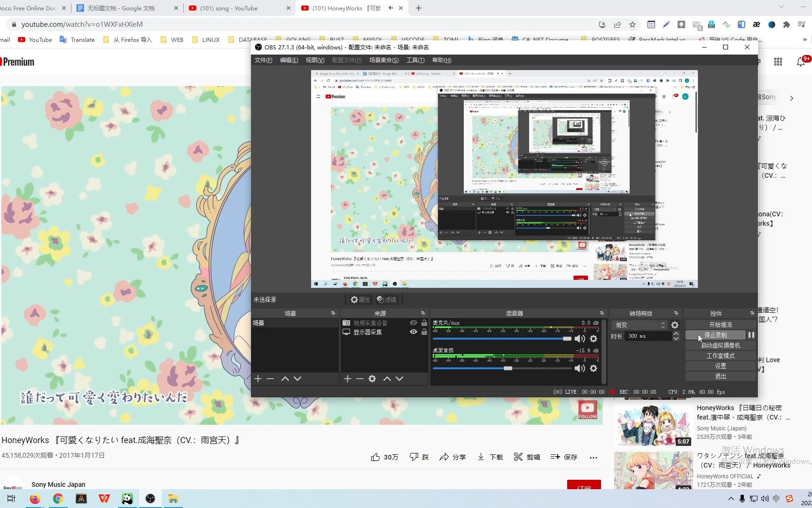The image size is (812, 508).
Task: Open settings gear for 麦克风/Aux
Action: 593,339
